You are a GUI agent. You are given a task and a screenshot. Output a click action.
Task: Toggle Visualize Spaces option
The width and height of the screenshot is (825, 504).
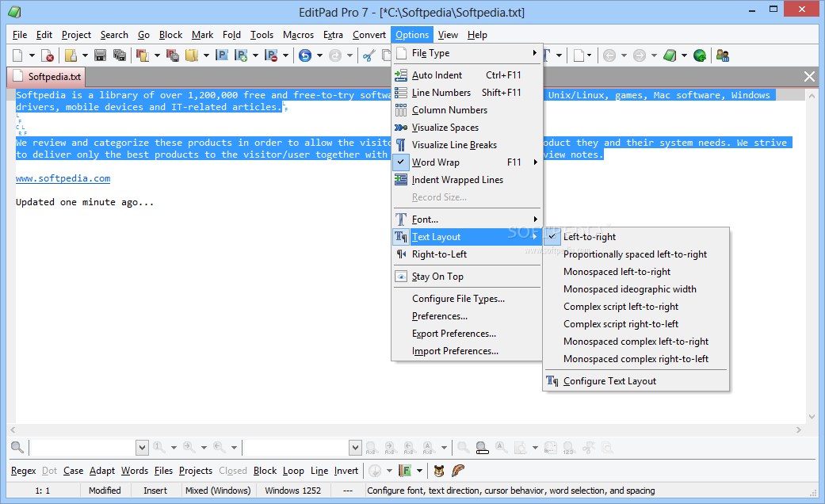pos(467,128)
